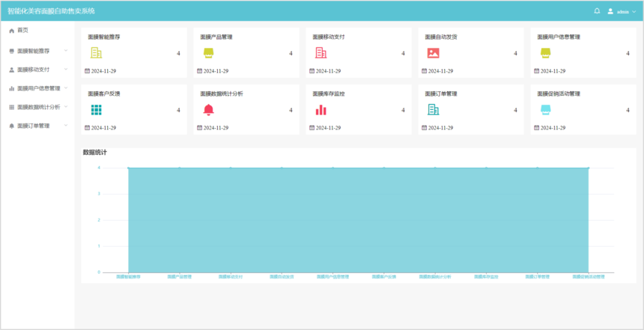Expand the 面膜智能推荐 sidebar chevron
The height and width of the screenshot is (330, 644).
click(x=66, y=51)
